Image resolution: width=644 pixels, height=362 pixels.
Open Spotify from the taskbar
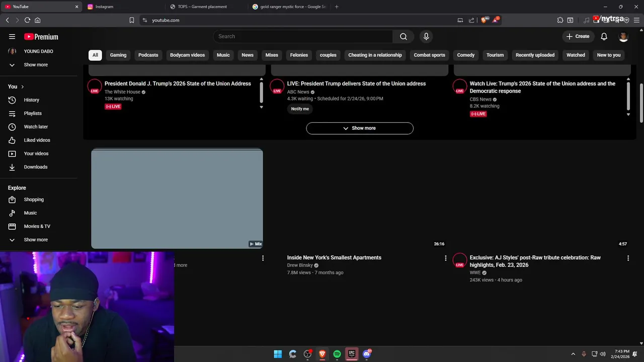point(337,354)
